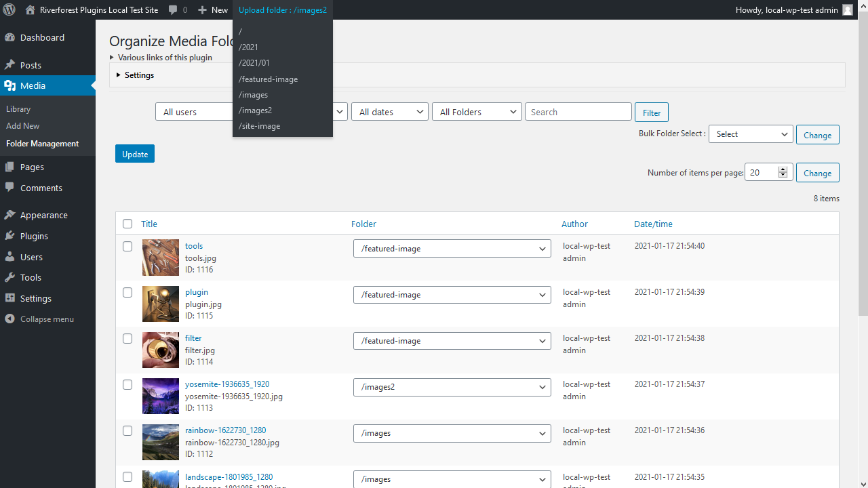Open Folder Management submenu link
Screen dimensions: 868x488
[x=43, y=144]
